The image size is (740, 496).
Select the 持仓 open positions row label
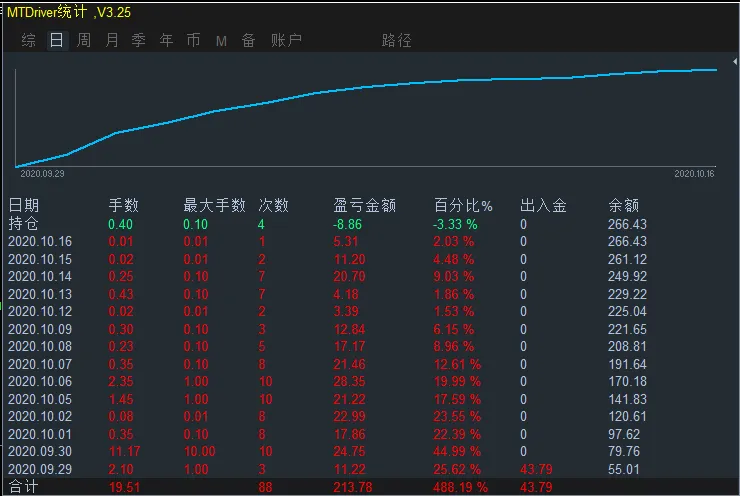(23, 224)
